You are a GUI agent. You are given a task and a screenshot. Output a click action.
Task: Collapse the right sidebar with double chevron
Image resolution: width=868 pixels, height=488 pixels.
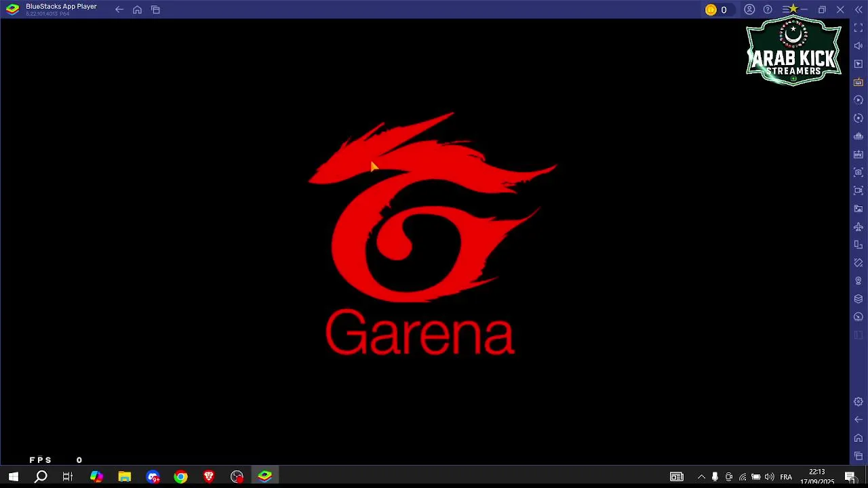[859, 9]
